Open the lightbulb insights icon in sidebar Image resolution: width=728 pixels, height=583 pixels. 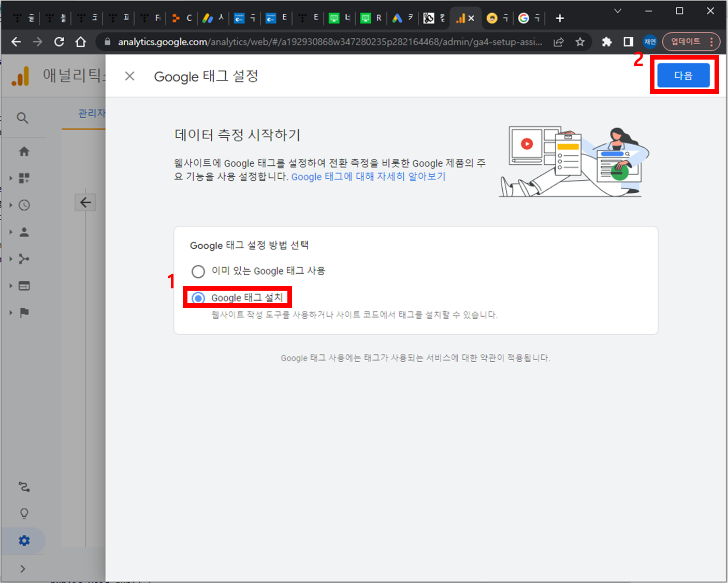[24, 514]
